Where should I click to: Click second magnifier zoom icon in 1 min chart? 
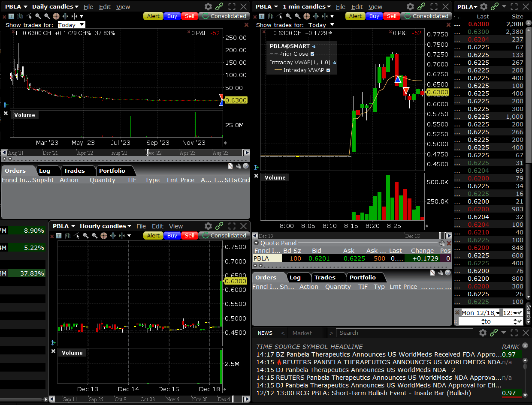click(298, 16)
